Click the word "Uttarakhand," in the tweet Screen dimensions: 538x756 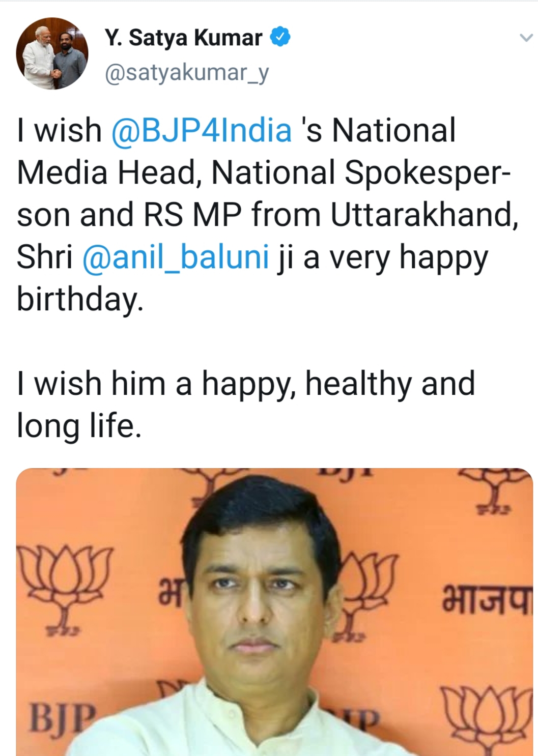tap(424, 215)
